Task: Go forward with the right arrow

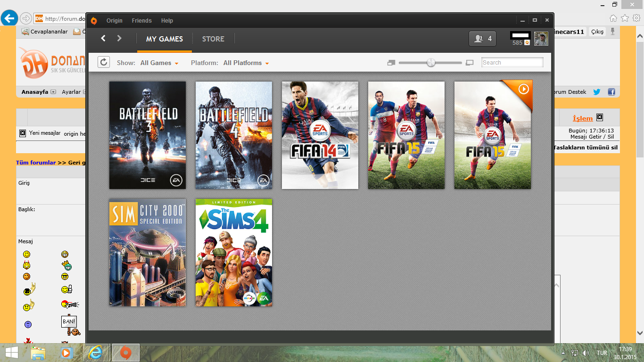Action: [x=119, y=39]
